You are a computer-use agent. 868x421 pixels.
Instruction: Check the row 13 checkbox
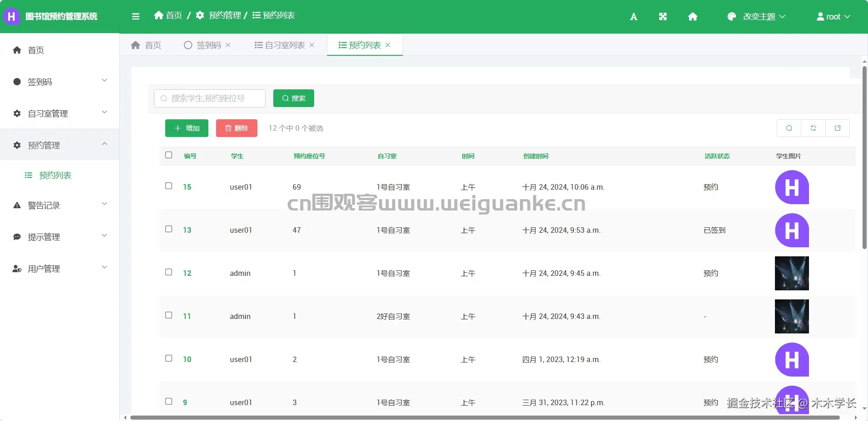click(169, 229)
